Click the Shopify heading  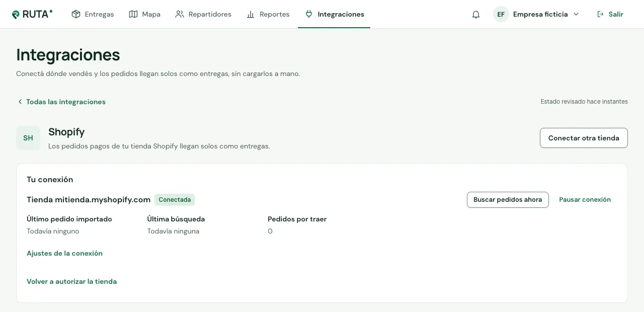(66, 132)
